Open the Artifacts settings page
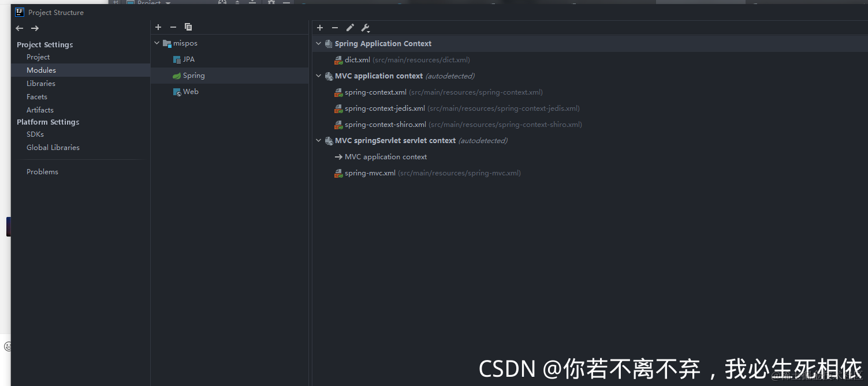This screenshot has width=868, height=386. [40, 110]
